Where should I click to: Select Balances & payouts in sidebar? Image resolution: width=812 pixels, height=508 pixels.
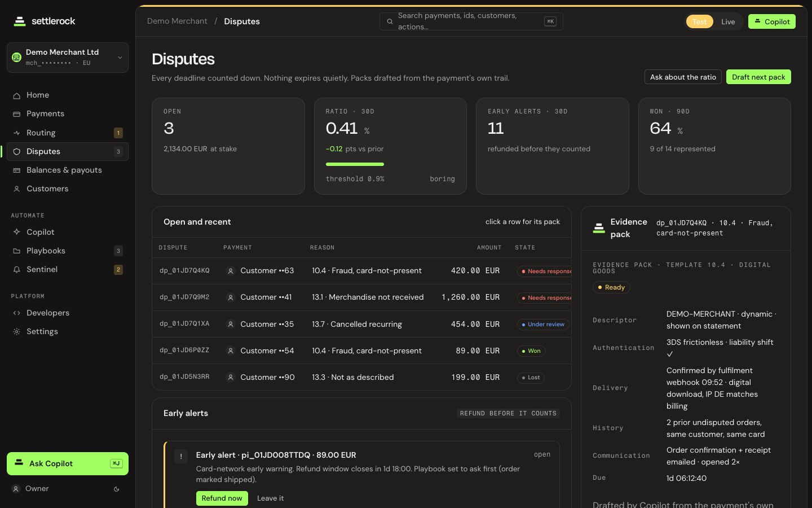click(68, 170)
